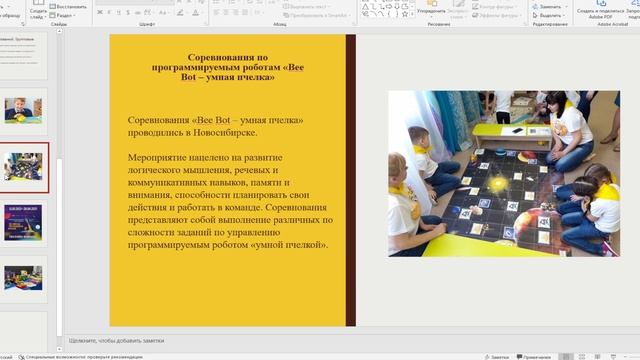The image size is (640, 360).
Task: Click the line 'проводились в Новосибирске'
Action: pyautogui.click(x=192, y=133)
